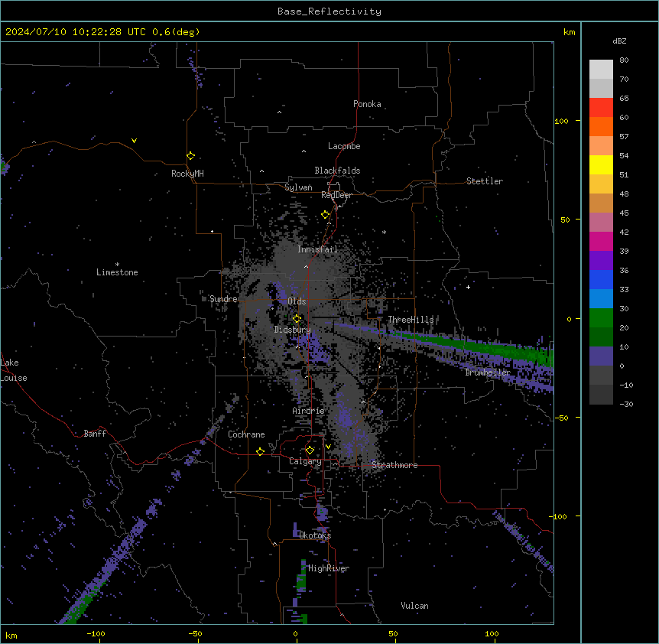Click the Lacombe town label
This screenshot has width=659, height=644.
click(x=344, y=146)
